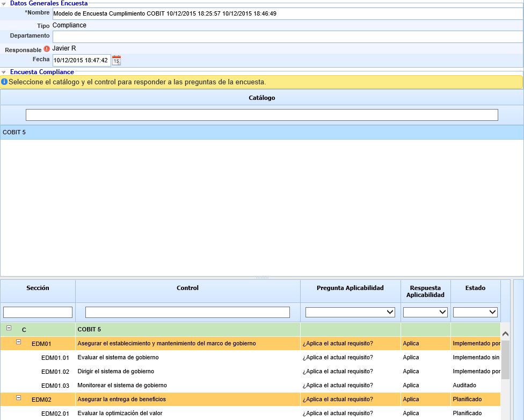This screenshot has height=420, width=524.
Task: Select the EDM01.03 Monitorear el sistema row
Action: tap(122, 385)
